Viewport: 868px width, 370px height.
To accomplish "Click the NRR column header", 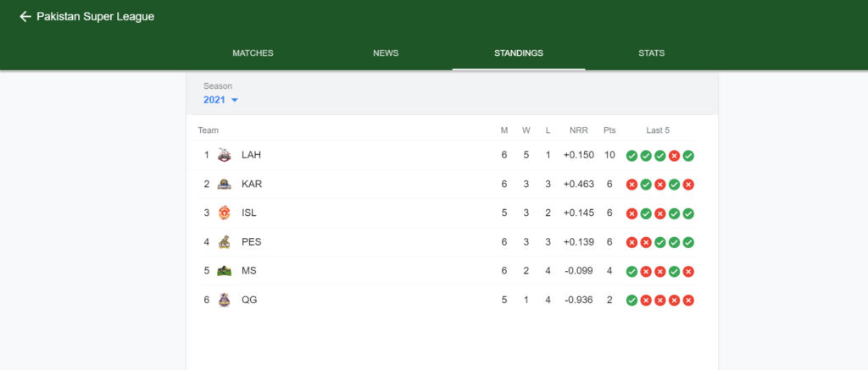I will click(578, 130).
